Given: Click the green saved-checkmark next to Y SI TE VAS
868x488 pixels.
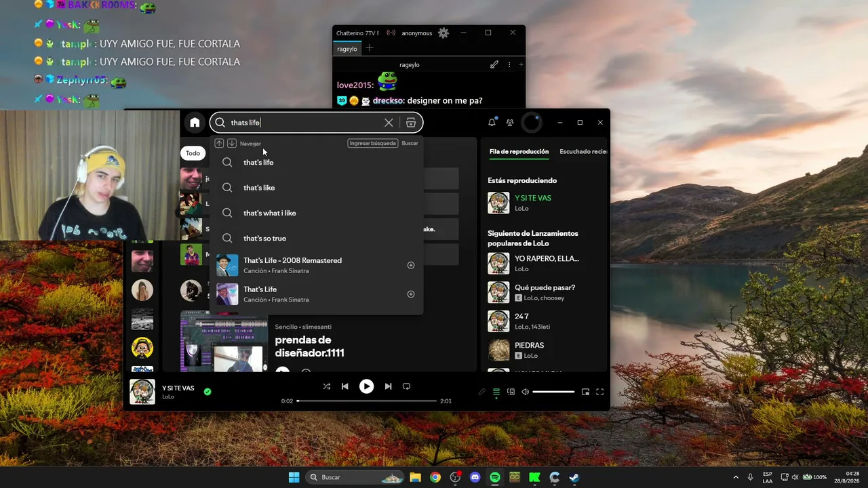Looking at the screenshot, I should point(208,392).
